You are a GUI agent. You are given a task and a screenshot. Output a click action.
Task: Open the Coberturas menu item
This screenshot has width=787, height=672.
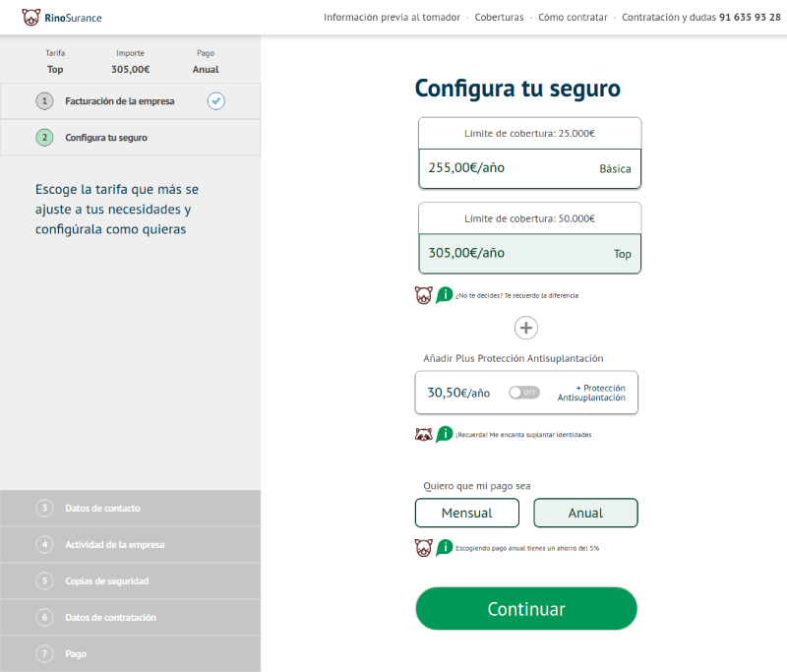[499, 18]
